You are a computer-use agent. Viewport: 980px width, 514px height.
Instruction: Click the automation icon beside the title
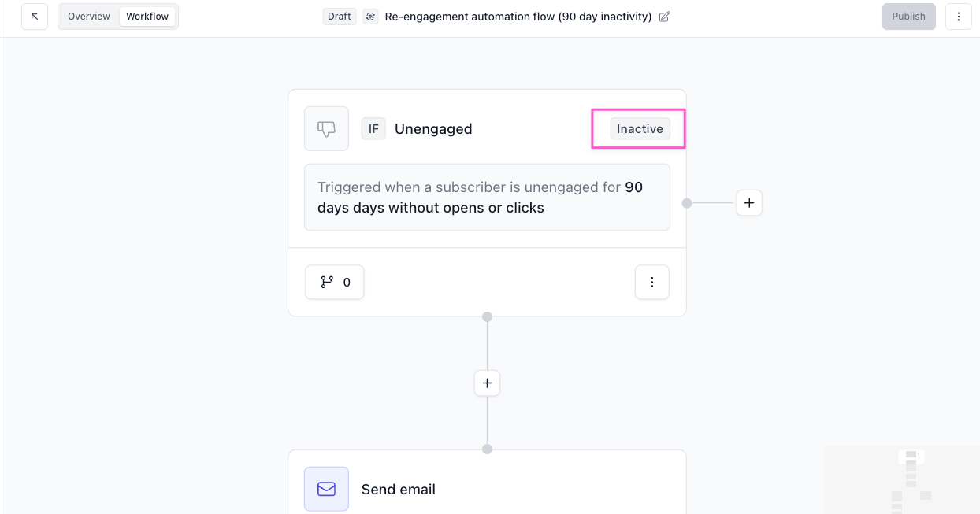(370, 17)
